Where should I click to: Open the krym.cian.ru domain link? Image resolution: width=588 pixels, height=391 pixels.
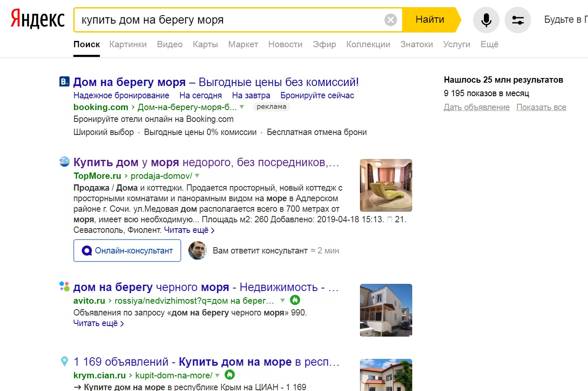99,375
